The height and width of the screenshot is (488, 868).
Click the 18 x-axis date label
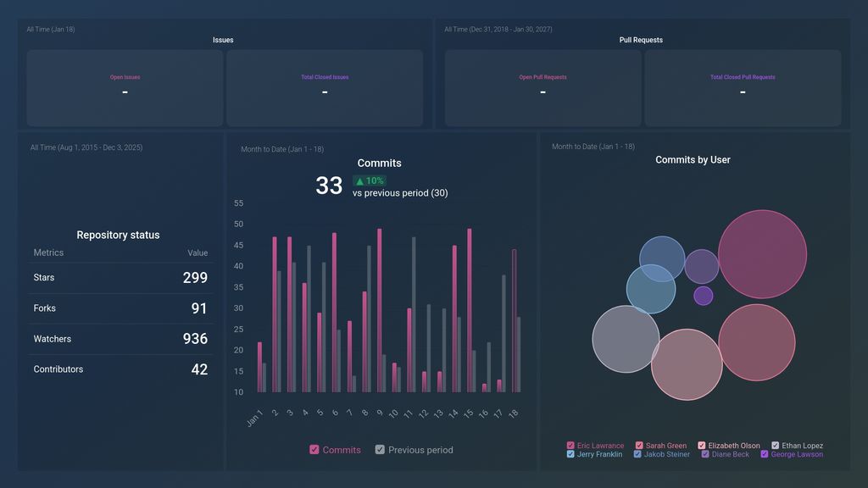point(513,413)
